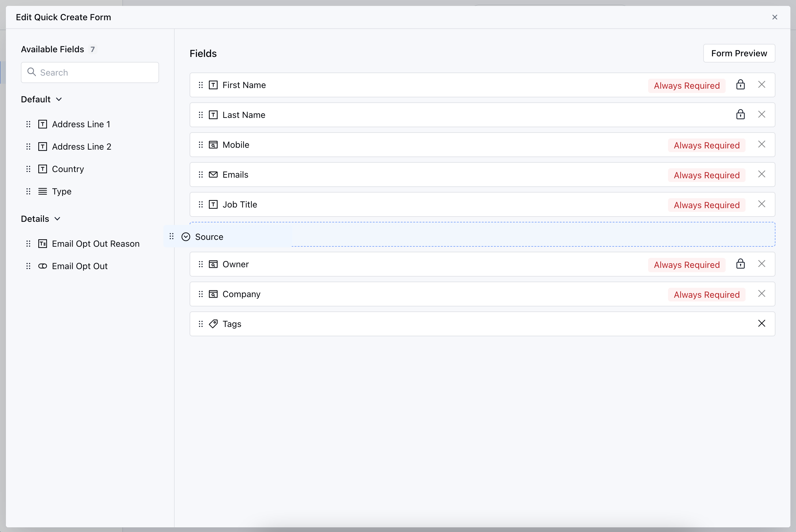Select the Country available field
This screenshot has height=532, width=796.
(x=68, y=169)
